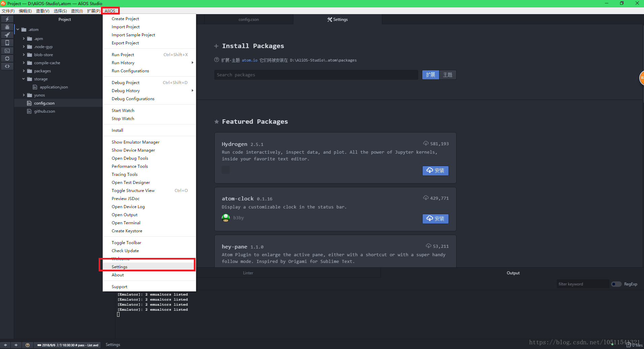Select the 主题 themes filter button

pos(448,75)
